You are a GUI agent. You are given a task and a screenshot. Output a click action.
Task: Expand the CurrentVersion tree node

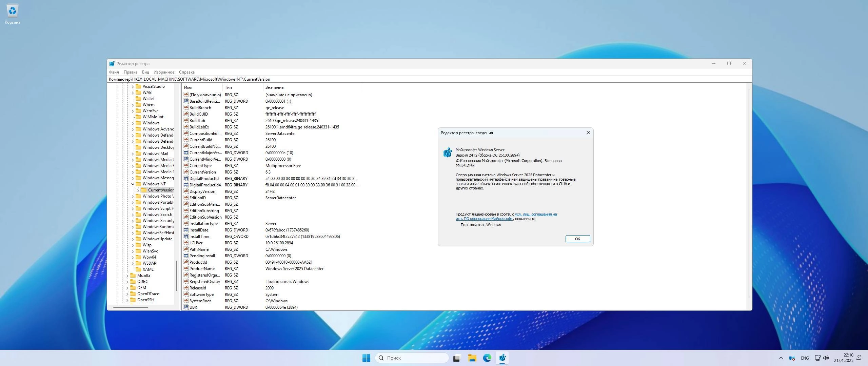coord(138,190)
